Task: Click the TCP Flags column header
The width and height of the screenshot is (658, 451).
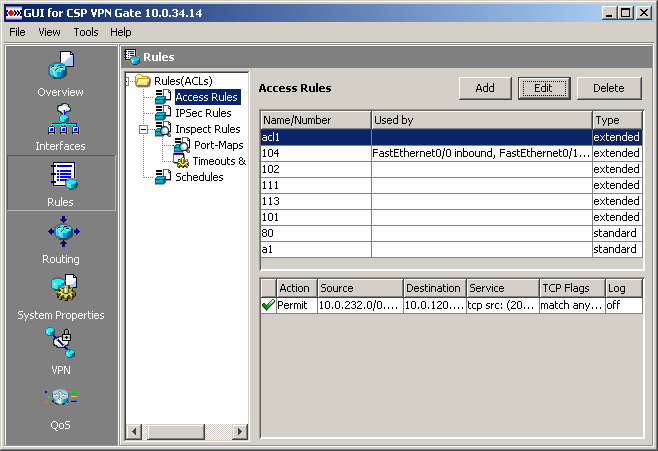Action: [x=572, y=288]
